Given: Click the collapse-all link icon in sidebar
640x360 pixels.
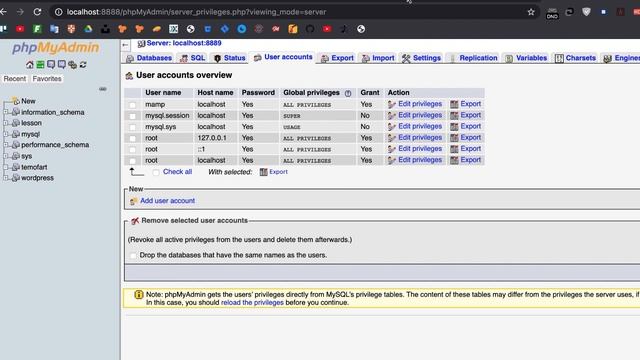Looking at the screenshot, I should pyautogui.click(x=102, y=89).
